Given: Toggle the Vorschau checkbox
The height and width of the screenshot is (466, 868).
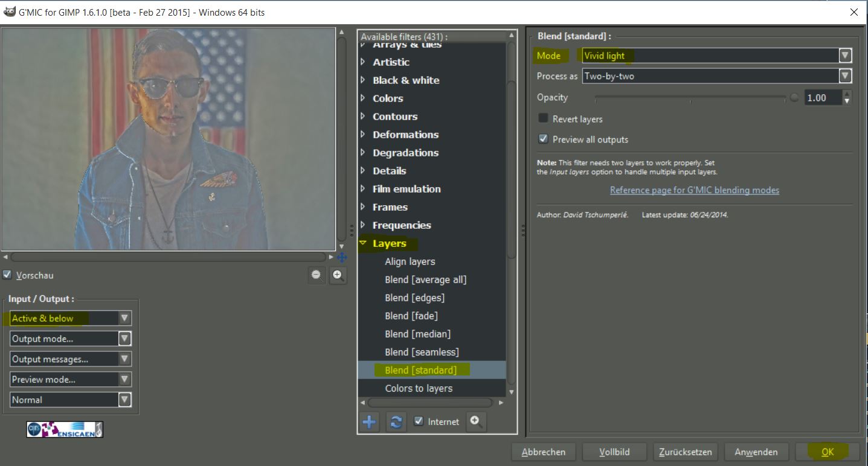Looking at the screenshot, I should (7, 275).
